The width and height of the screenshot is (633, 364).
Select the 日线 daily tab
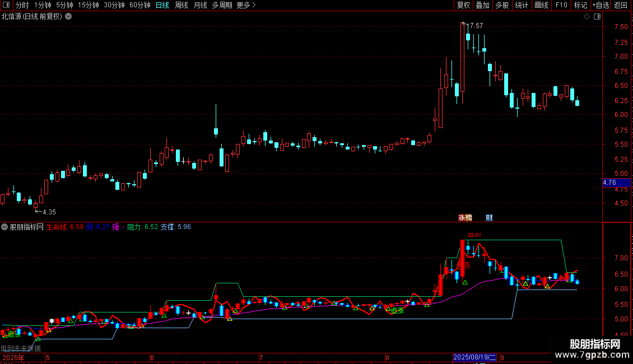tap(162, 5)
